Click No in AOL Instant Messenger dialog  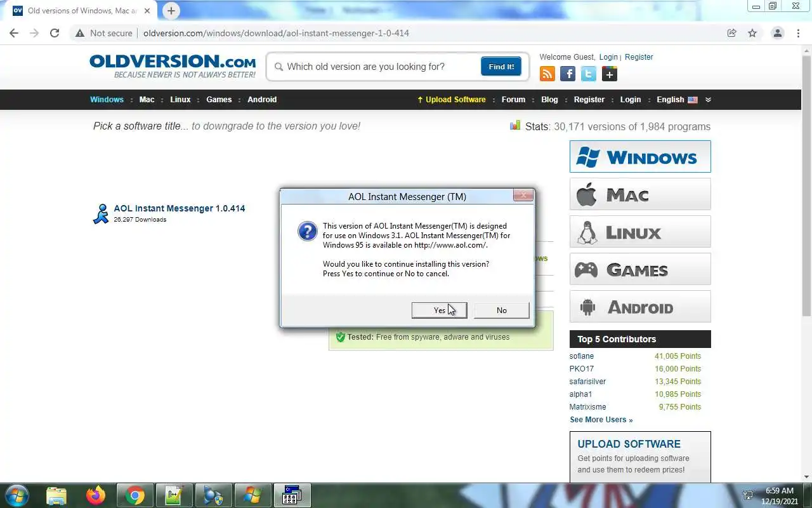[501, 310]
